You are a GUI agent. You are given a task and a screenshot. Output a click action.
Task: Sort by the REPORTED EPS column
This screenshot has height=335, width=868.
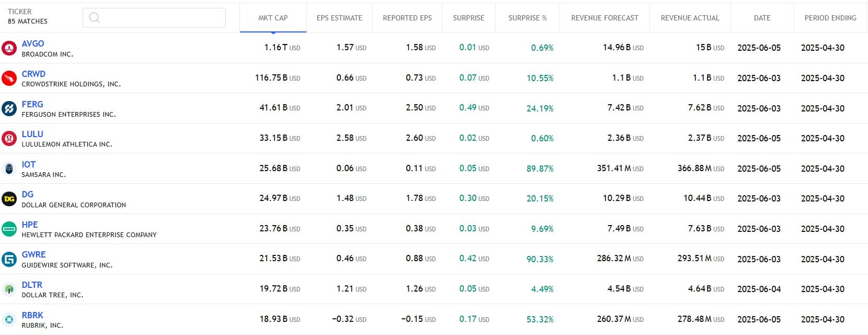(407, 18)
